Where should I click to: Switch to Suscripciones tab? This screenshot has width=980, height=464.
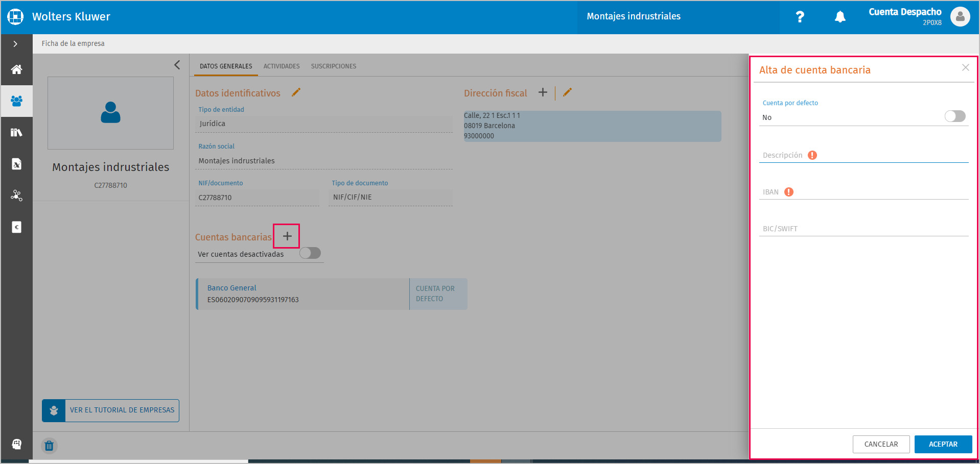(x=334, y=66)
